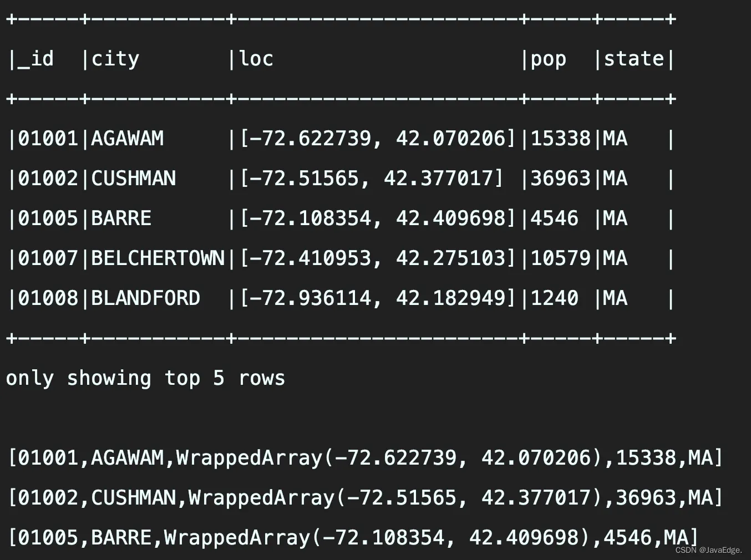Click the 'only showing top 5 rows' message

145,378
